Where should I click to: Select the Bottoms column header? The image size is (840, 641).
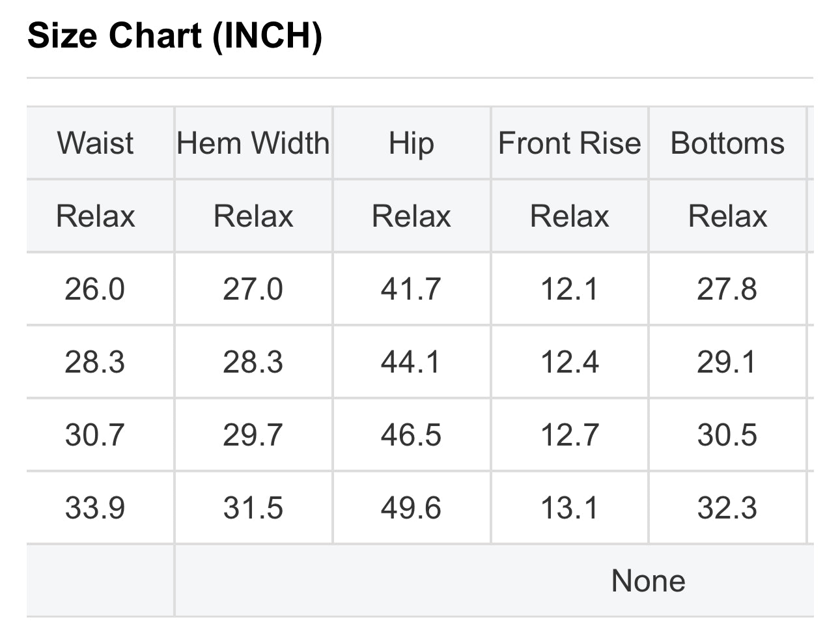[727, 143]
